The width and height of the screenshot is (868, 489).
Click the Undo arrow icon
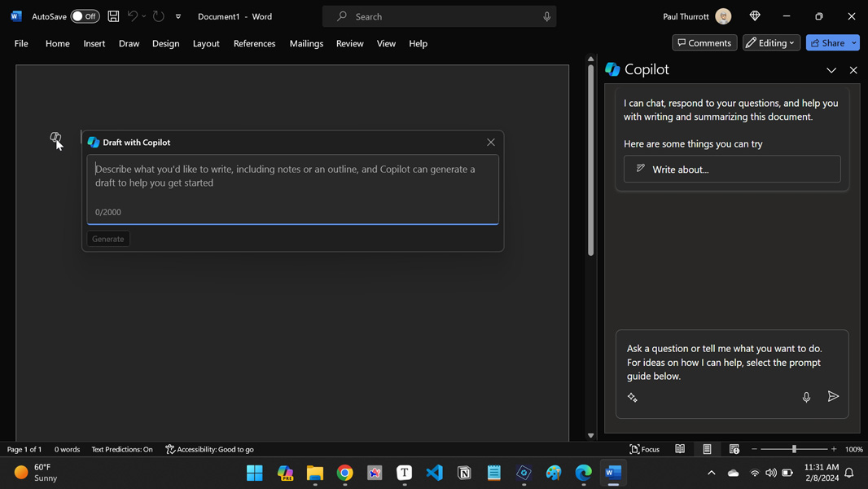(132, 16)
